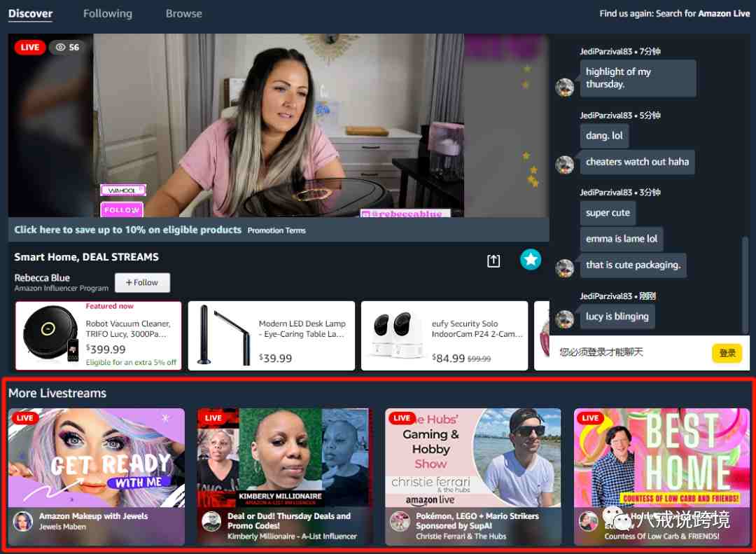
Task: Open Kimberly Millionaire's profile avatar
Action: point(211,521)
